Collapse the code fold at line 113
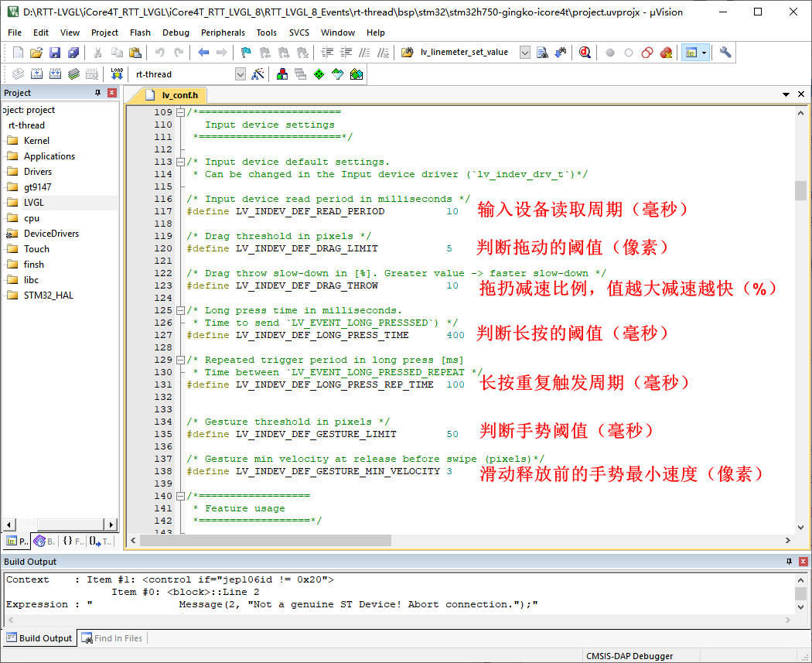Image resolution: width=812 pixels, height=663 pixels. point(180,162)
